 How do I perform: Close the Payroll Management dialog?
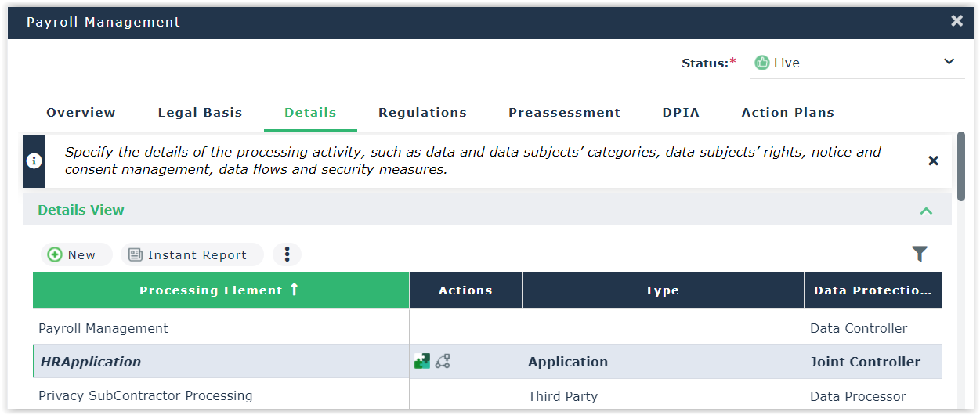coord(956,21)
